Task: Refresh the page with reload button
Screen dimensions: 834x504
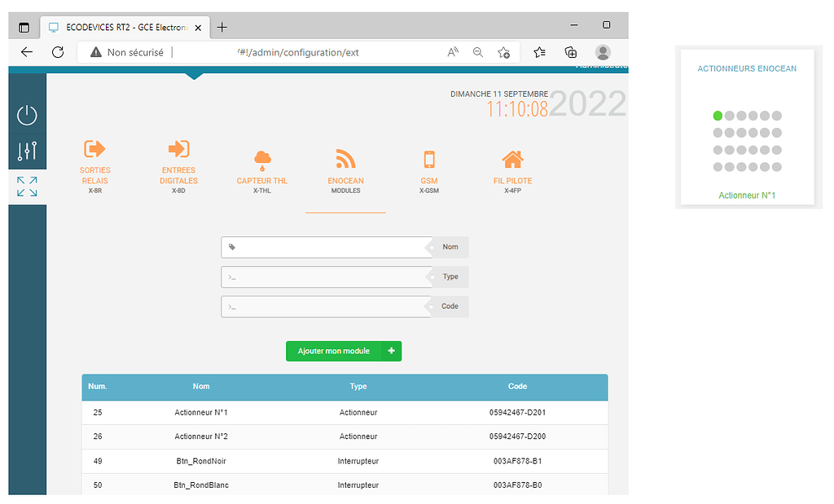Action: point(57,52)
